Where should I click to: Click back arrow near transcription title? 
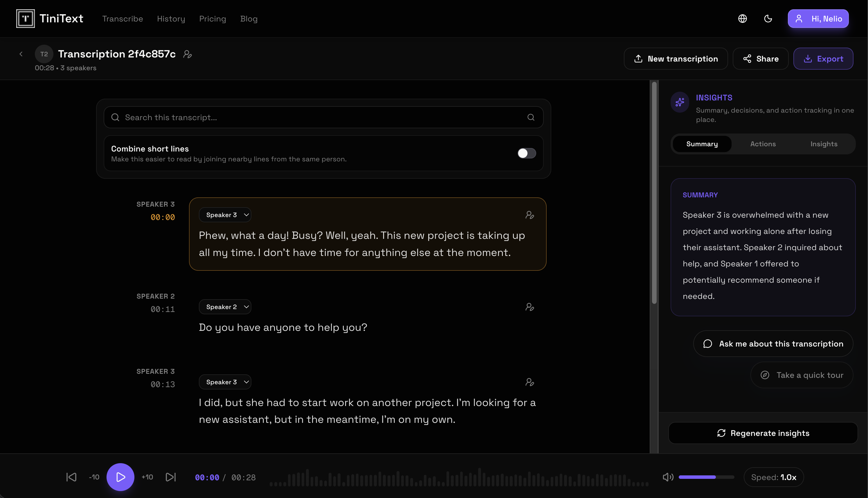click(x=21, y=54)
